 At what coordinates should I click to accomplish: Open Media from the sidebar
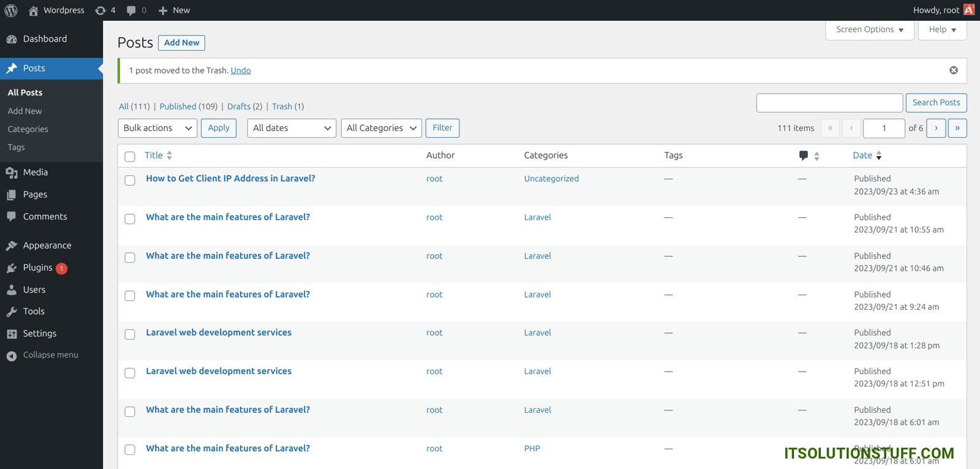(x=35, y=173)
